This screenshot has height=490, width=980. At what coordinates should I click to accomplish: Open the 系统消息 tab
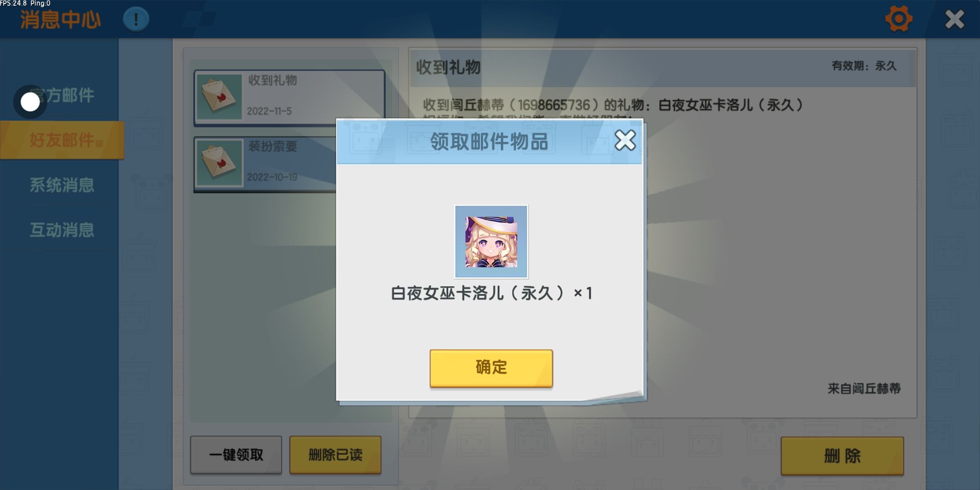tap(62, 185)
